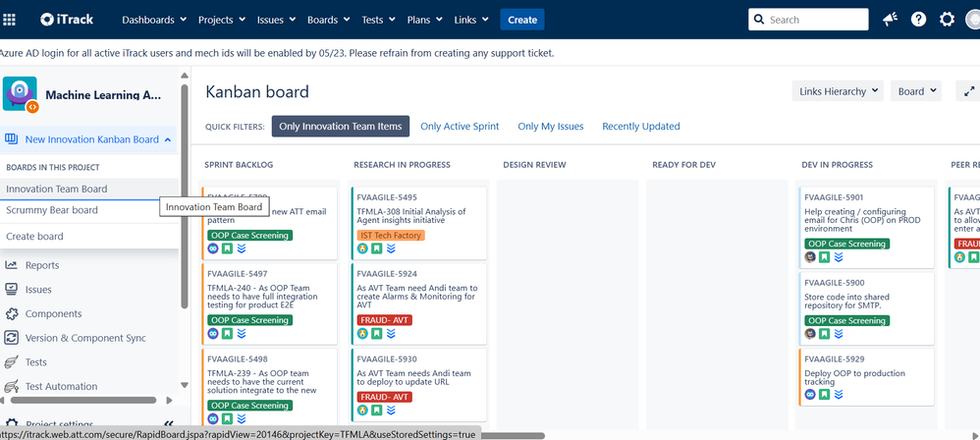Click FRAUD- AVT label on FVAAGILE-5924
The image size is (980, 440).
384,320
